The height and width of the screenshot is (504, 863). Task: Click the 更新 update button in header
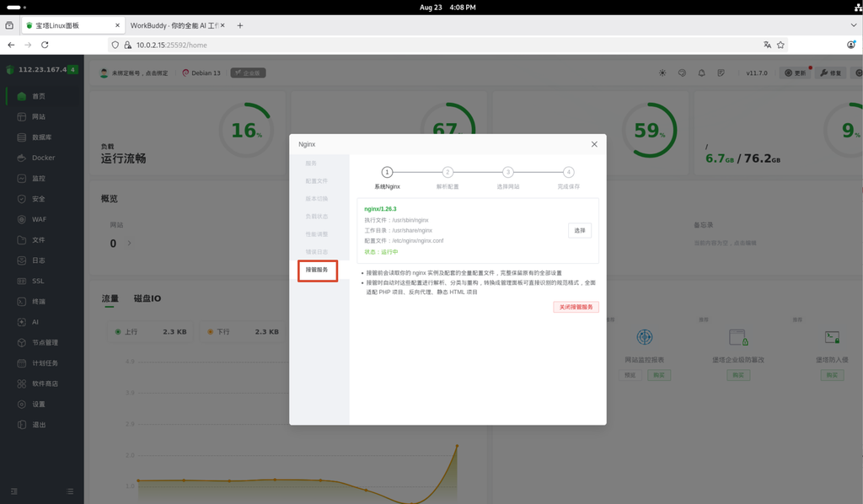(796, 73)
